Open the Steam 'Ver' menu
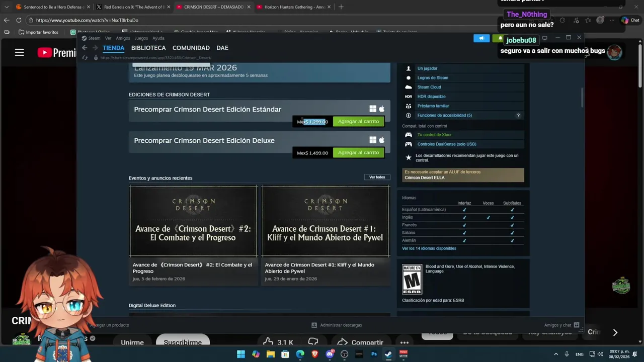Viewport: 644px width, 362px height. (x=108, y=38)
